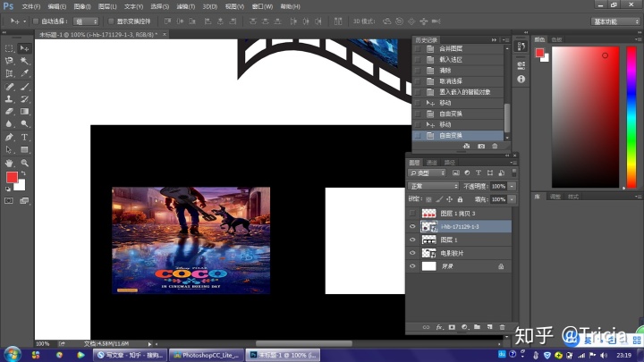Open the blend mode 正常 dropdown
Image resolution: width=644 pixels, height=362 pixels.
tap(433, 186)
